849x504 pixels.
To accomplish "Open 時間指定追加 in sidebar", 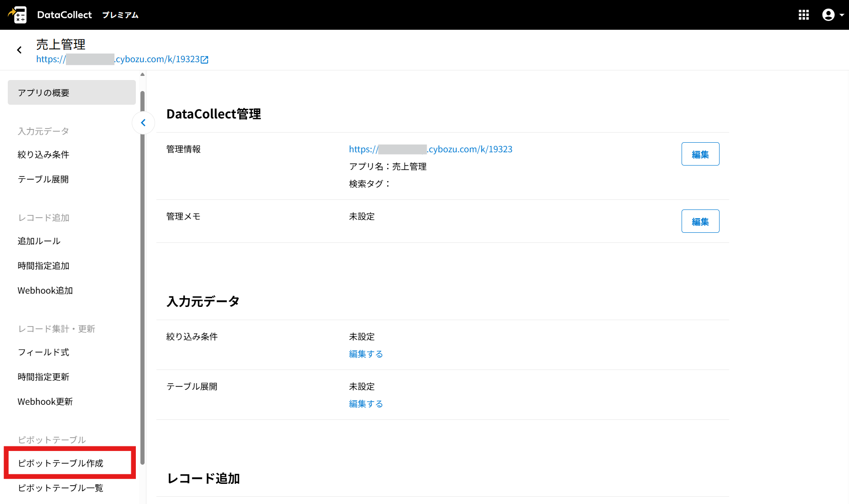I will click(x=43, y=266).
